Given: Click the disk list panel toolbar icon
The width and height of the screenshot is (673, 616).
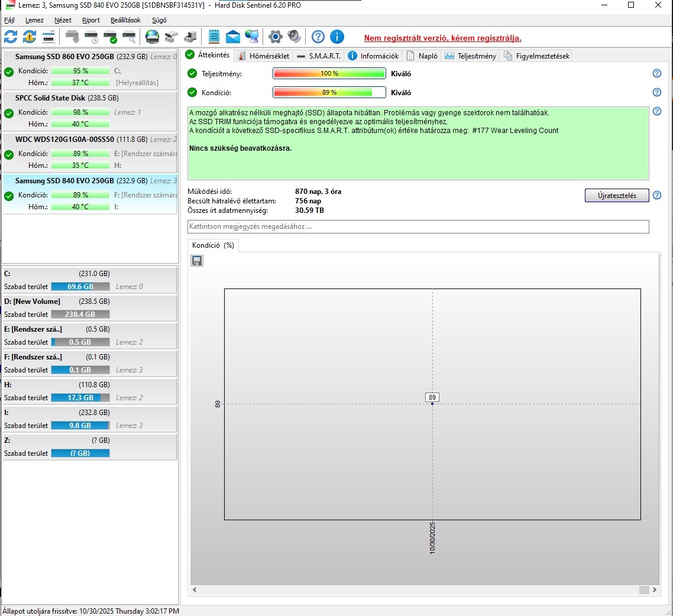Looking at the screenshot, I should pos(48,37).
